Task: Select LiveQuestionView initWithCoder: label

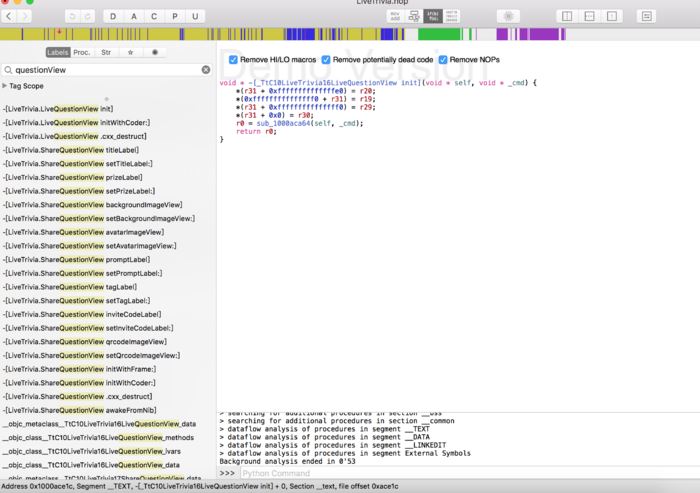Action: (x=76, y=122)
